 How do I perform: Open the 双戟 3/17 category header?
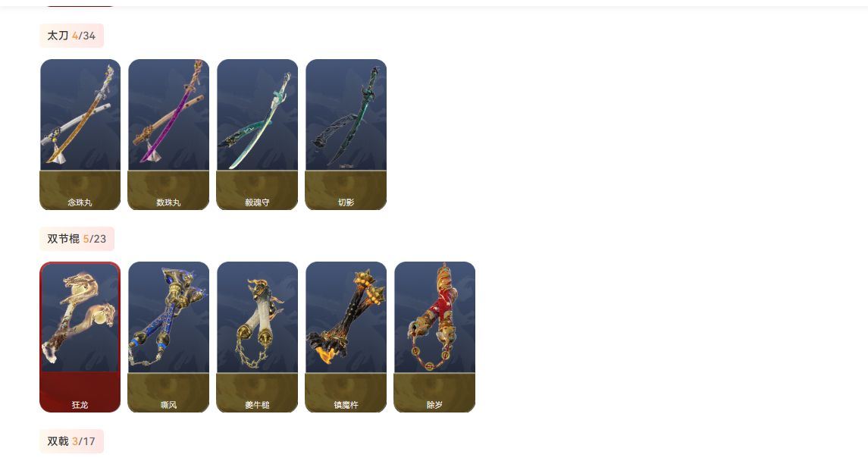pyautogui.click(x=71, y=441)
